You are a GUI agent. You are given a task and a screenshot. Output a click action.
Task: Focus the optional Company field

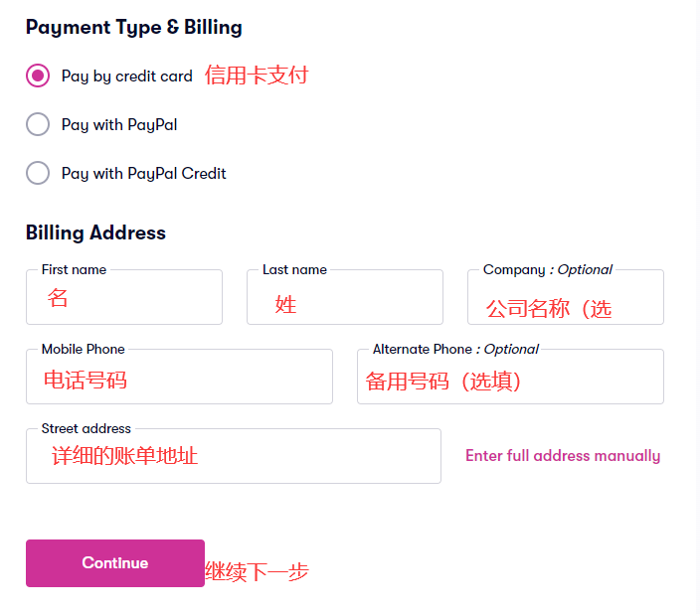point(565,300)
